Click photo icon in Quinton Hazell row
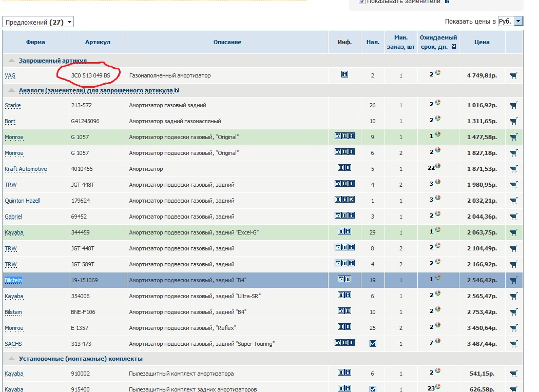539x392 pixels. 338,199
